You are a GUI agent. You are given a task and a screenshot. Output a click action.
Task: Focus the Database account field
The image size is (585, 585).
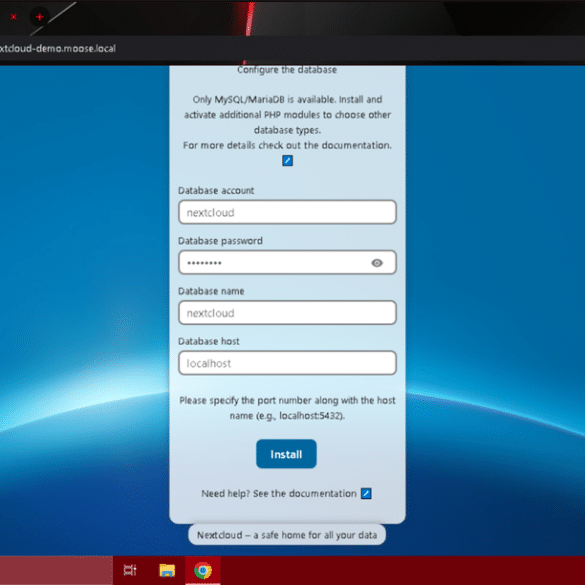pyautogui.click(x=287, y=212)
